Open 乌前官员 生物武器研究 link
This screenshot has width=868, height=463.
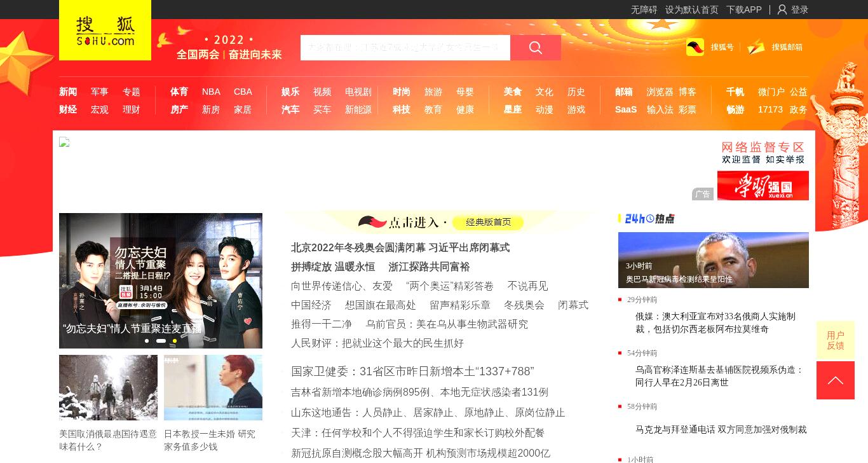(447, 324)
